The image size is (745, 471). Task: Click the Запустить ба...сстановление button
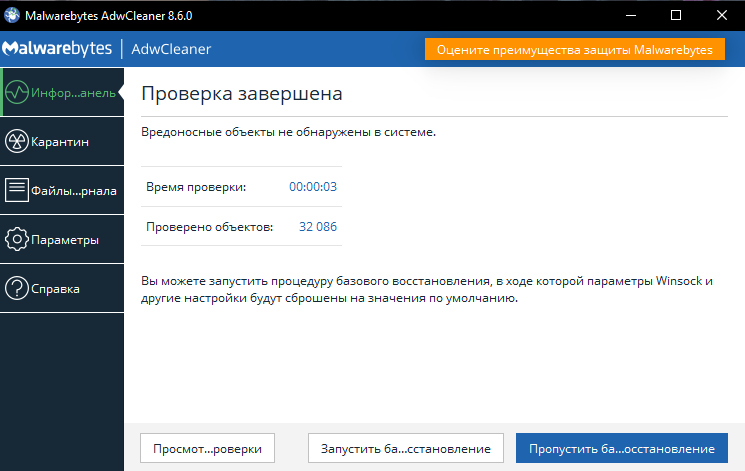pyautogui.click(x=406, y=448)
